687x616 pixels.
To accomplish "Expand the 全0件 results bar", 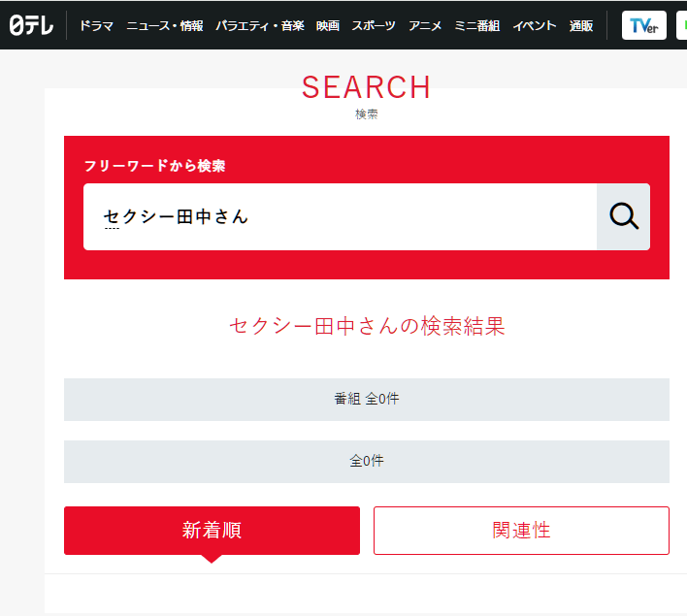I will pyautogui.click(x=366, y=462).
